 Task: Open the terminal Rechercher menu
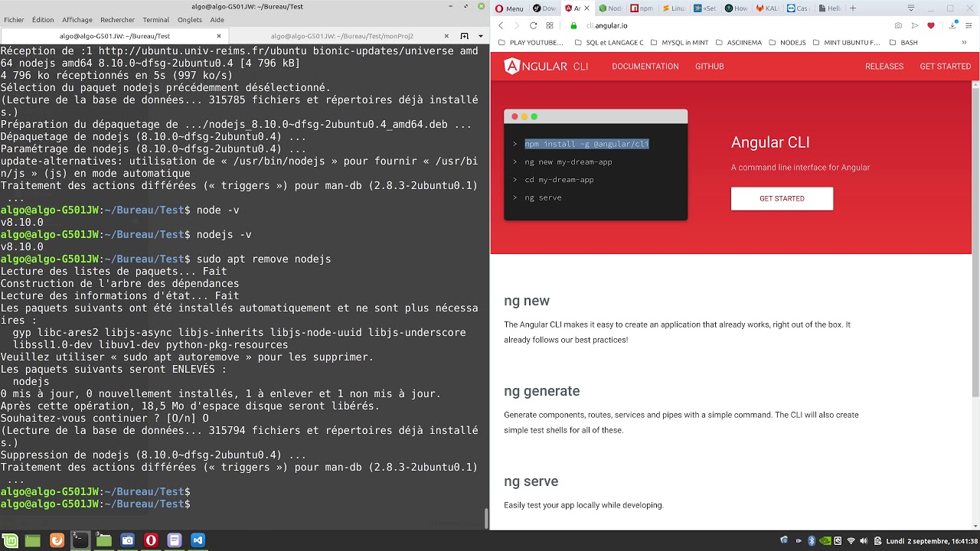[x=117, y=20]
